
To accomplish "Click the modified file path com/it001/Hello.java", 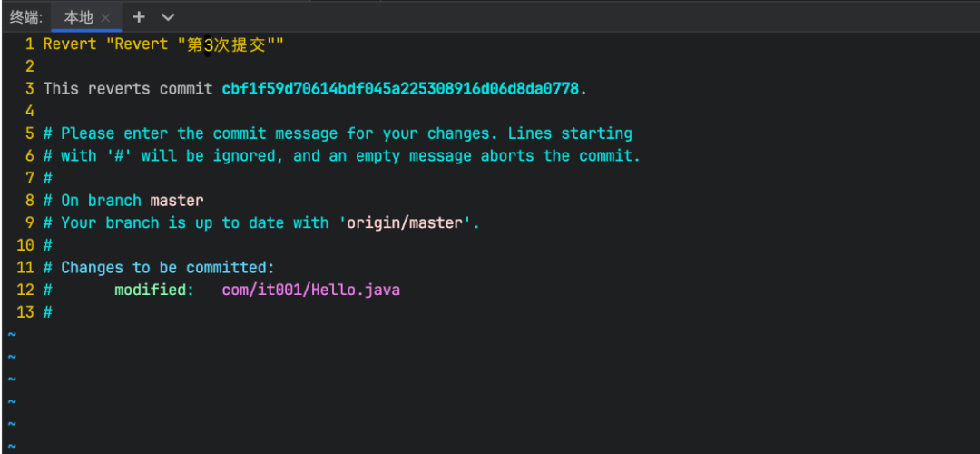I will coord(310,291).
